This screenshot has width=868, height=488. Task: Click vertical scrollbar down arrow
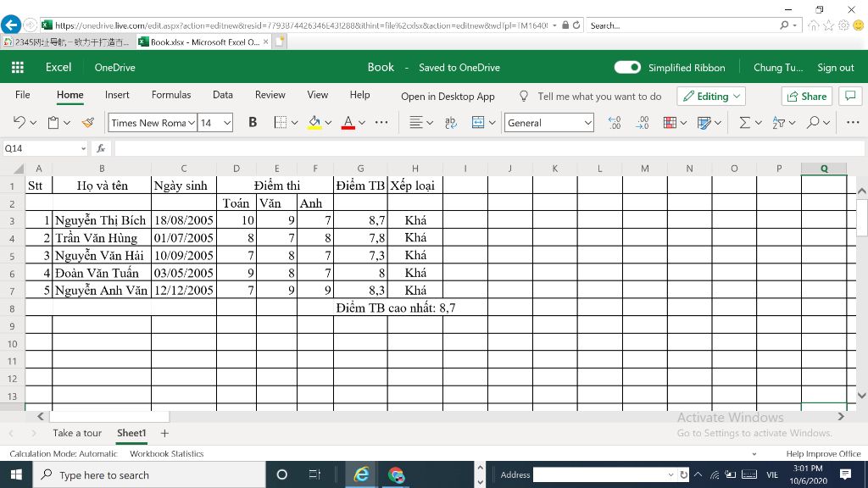(861, 396)
